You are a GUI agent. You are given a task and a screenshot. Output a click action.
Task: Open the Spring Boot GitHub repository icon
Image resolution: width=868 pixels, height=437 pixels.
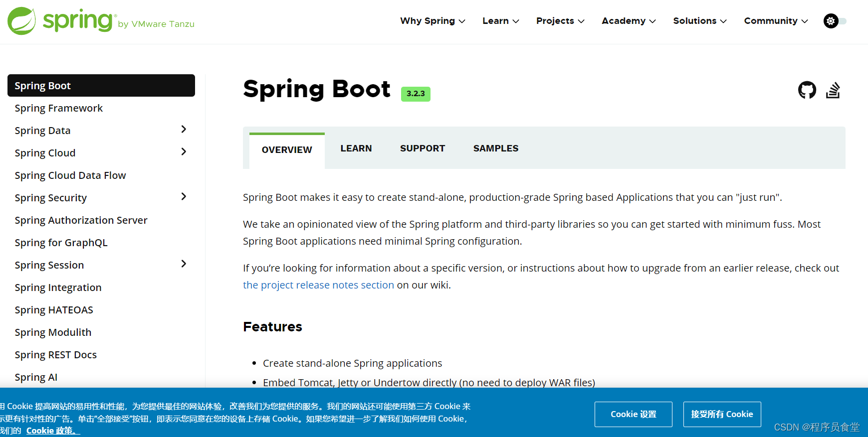click(x=807, y=90)
